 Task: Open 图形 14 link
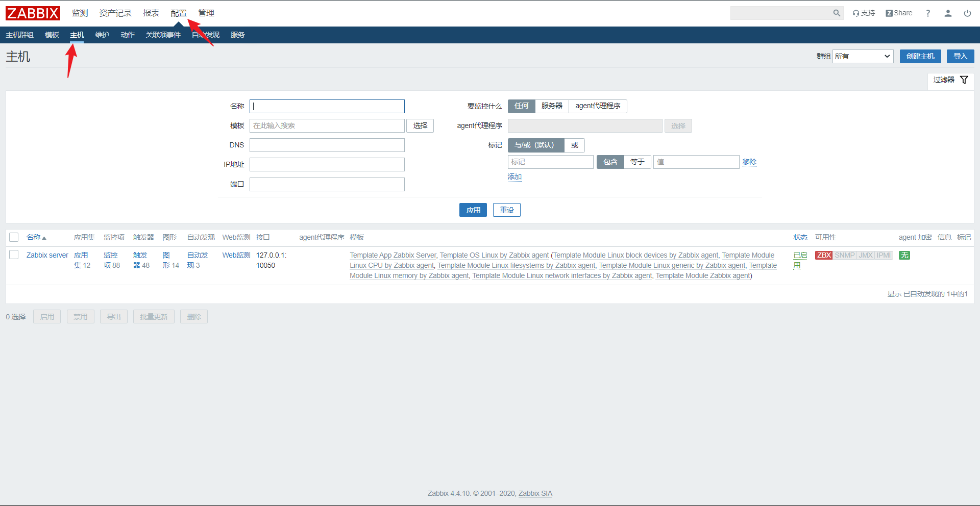pos(170,261)
